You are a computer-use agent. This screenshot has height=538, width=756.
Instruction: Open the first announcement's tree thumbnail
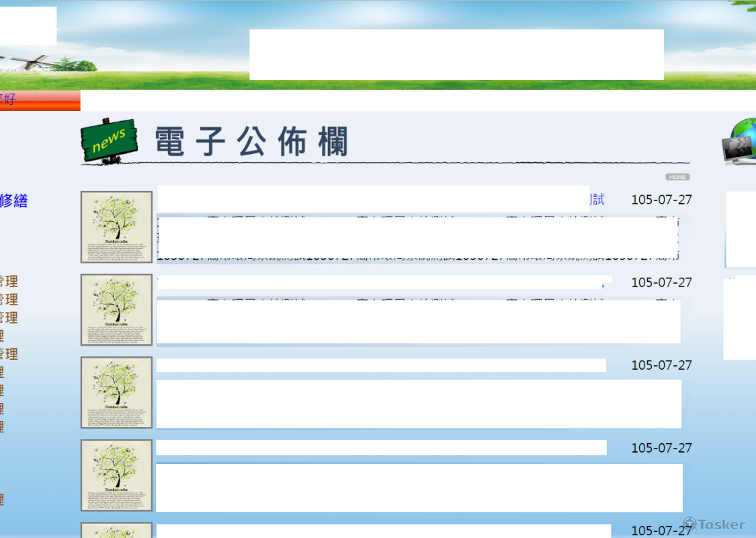pyautogui.click(x=117, y=227)
